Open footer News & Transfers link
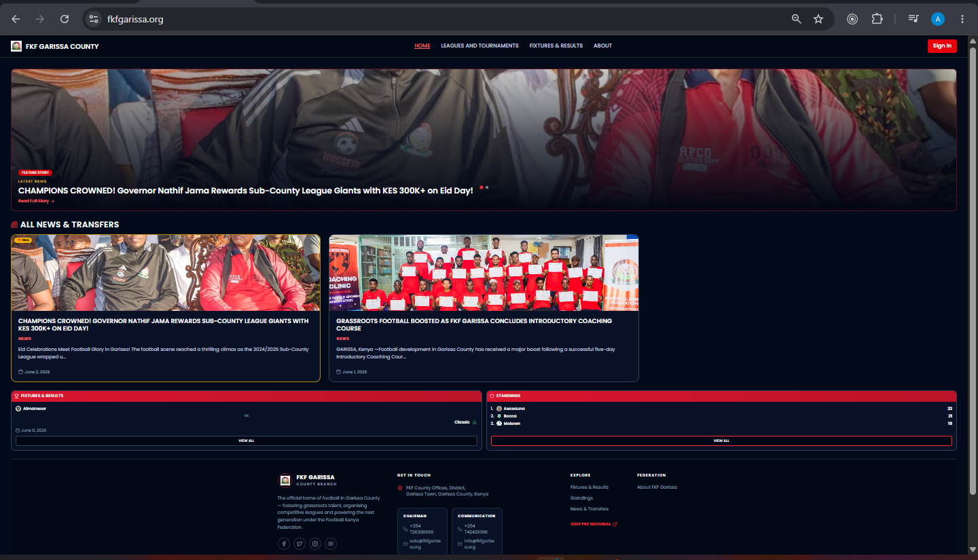This screenshot has height=560, width=978. point(590,509)
